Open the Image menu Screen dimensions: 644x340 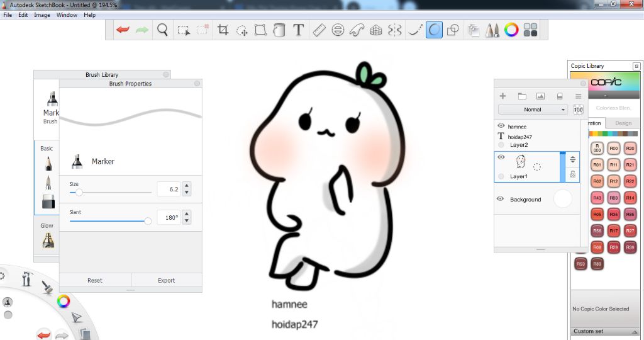coord(42,15)
